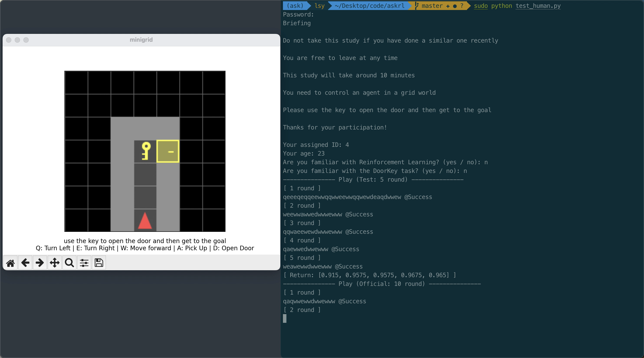Image resolution: width=644 pixels, height=358 pixels.
Task: Click the red triangle agent
Action: 145,220
